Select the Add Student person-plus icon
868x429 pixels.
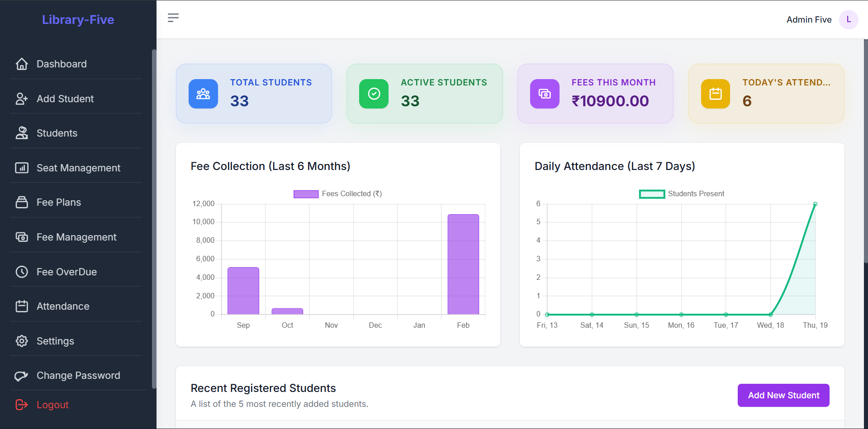pyautogui.click(x=22, y=98)
